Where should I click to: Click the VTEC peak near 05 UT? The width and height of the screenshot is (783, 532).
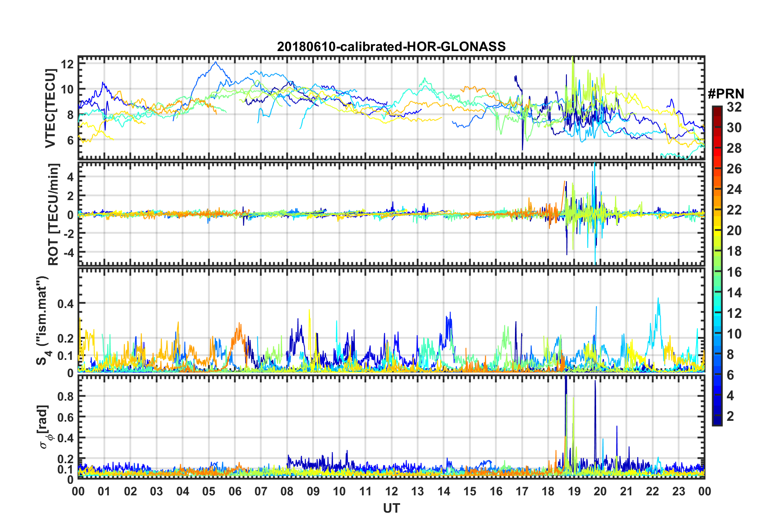(215, 63)
